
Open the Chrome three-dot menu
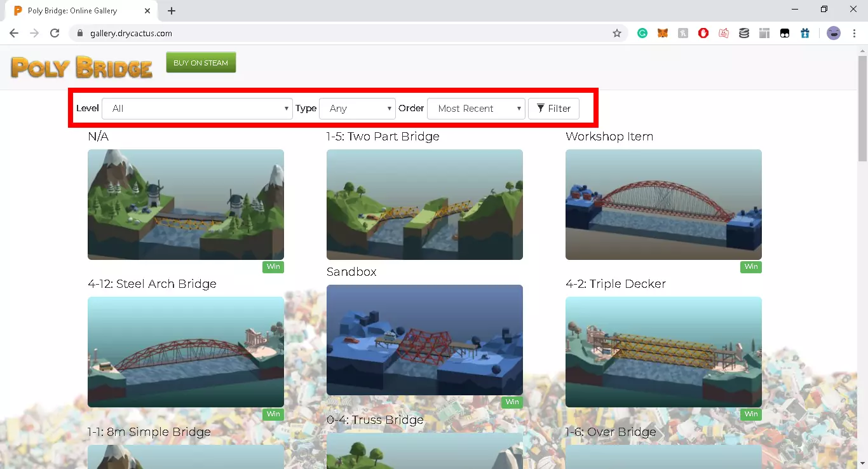pos(854,33)
